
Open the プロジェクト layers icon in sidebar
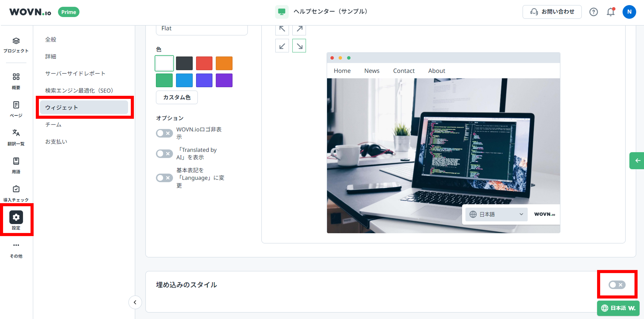pyautogui.click(x=16, y=41)
